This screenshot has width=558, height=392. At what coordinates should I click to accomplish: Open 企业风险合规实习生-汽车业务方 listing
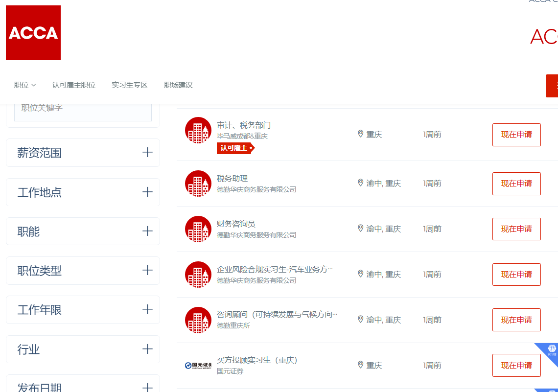click(275, 269)
